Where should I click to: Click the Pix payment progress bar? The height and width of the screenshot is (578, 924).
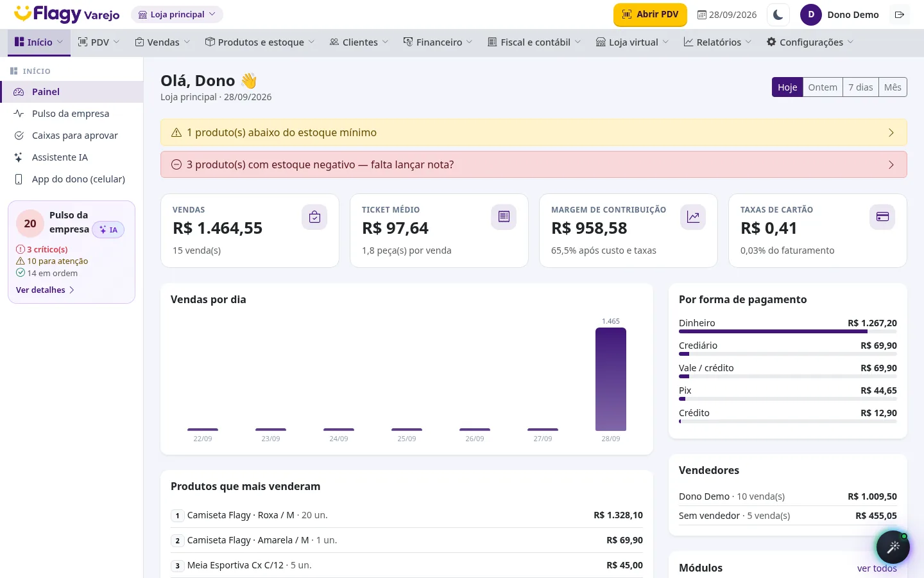[x=788, y=399]
